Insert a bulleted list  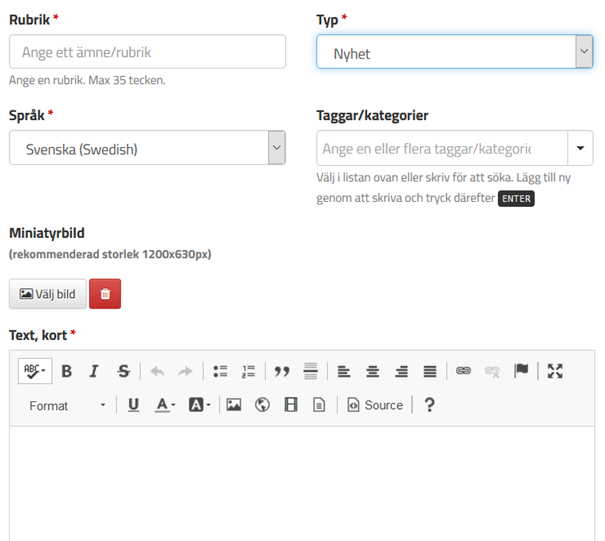tap(220, 371)
